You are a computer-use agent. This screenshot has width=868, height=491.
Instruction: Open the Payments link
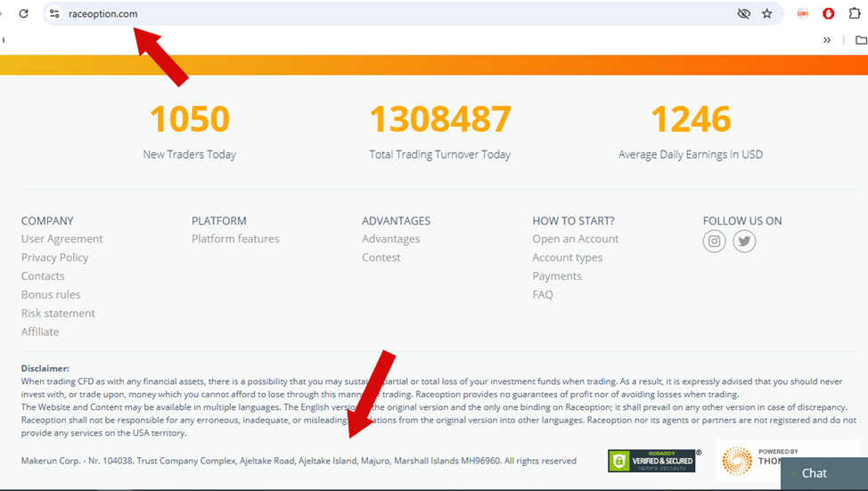click(557, 276)
